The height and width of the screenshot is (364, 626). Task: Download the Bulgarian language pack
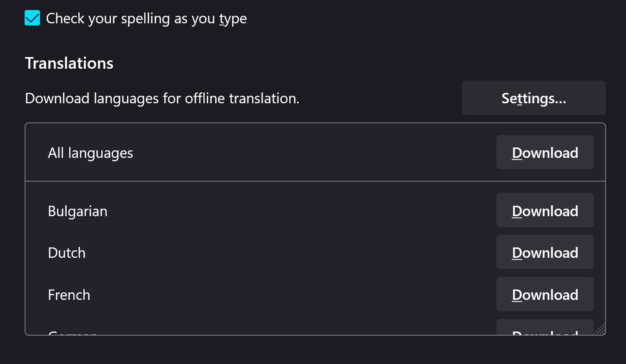544,210
